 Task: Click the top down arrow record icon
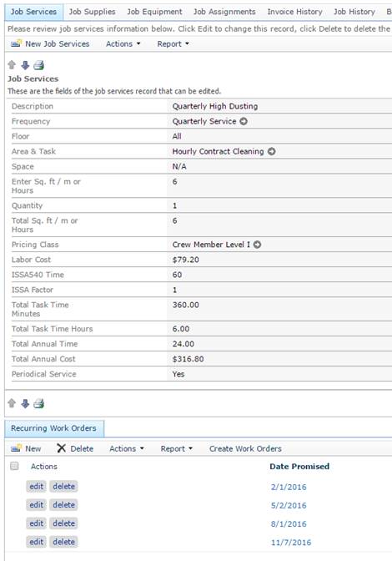coord(25,65)
